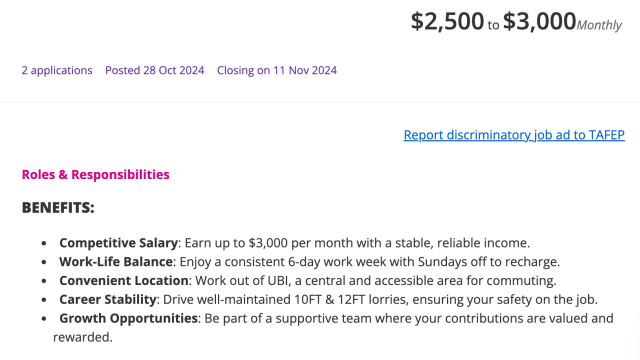Select the Posted 28 Oct 2024 label
This screenshot has height=360, width=640.
(155, 70)
